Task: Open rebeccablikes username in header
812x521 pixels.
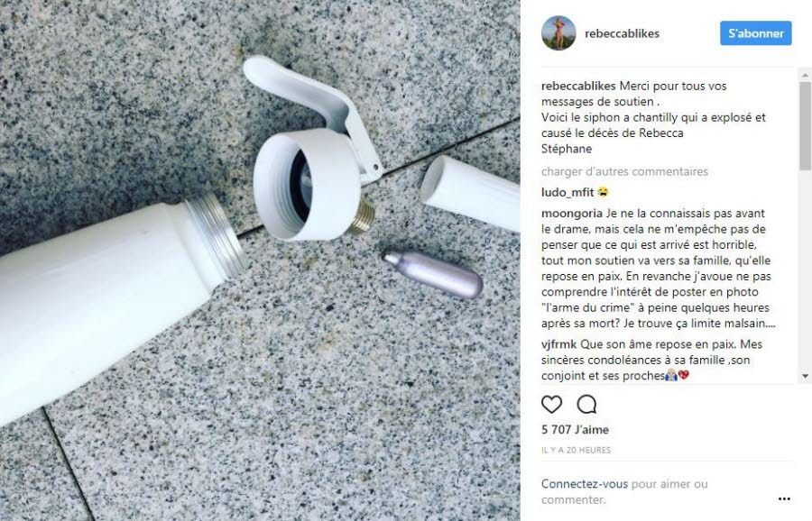Action: pyautogui.click(x=622, y=33)
